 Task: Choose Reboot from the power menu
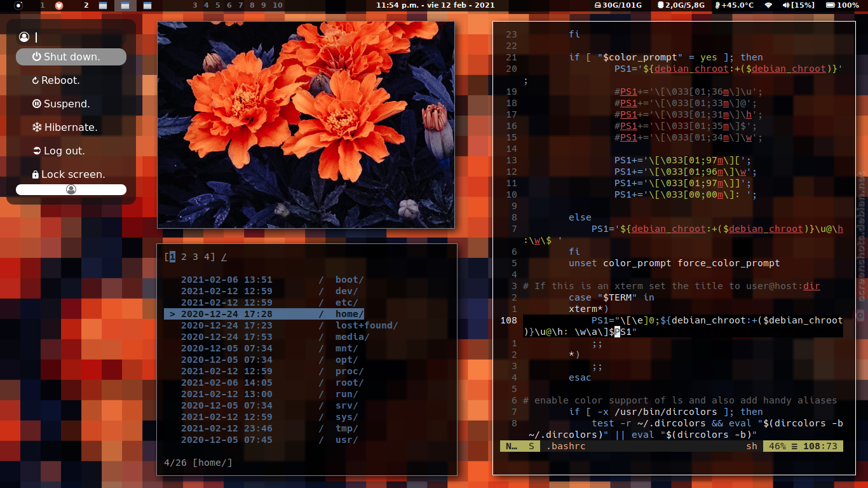click(71, 80)
